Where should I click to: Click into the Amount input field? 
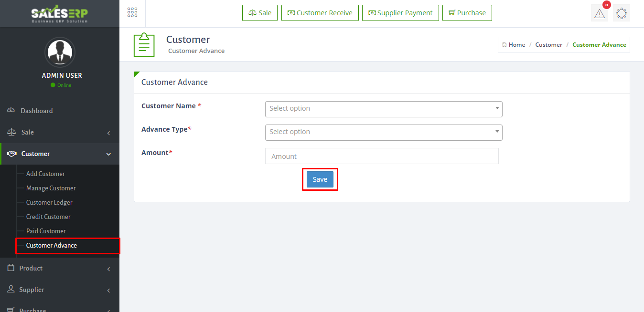pyautogui.click(x=381, y=156)
